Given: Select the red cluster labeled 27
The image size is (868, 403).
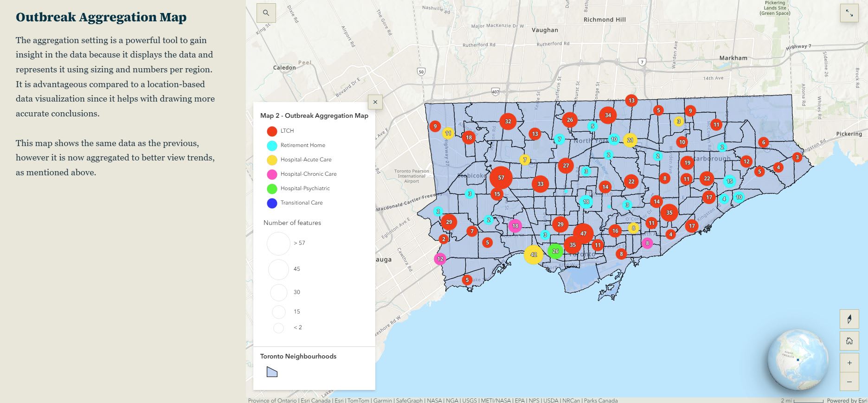Looking at the screenshot, I should pyautogui.click(x=566, y=166).
